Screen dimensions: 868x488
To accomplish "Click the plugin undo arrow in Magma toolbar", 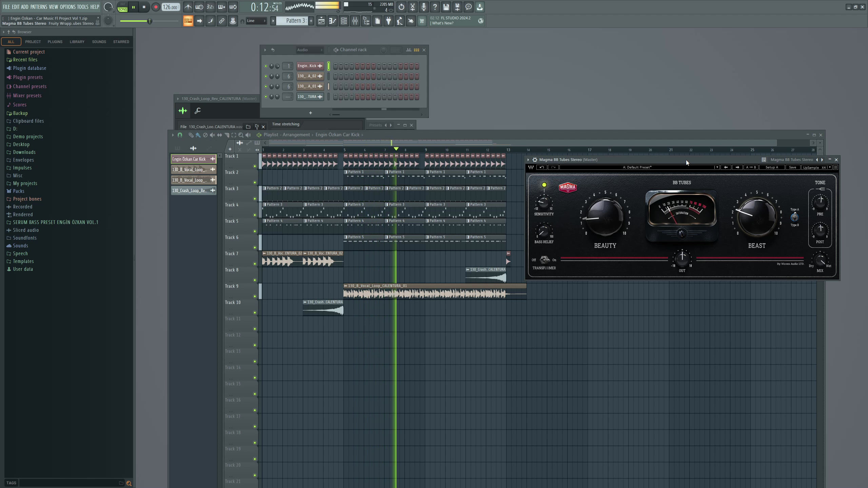I will click(541, 167).
